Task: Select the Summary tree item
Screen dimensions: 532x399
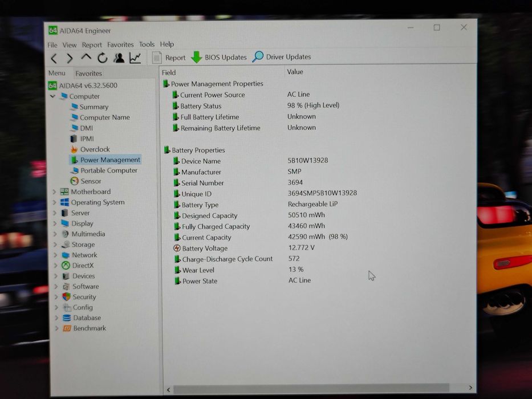Action: (94, 107)
